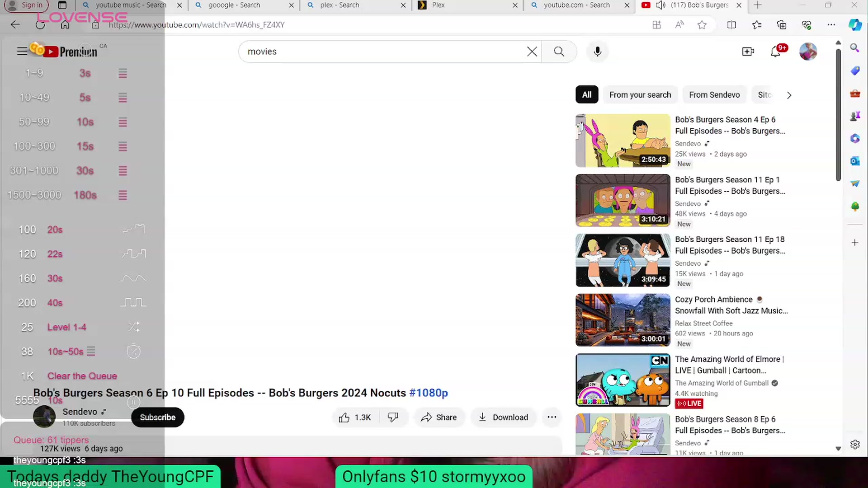
Task: Open YouTube account avatar menu
Action: 808,52
